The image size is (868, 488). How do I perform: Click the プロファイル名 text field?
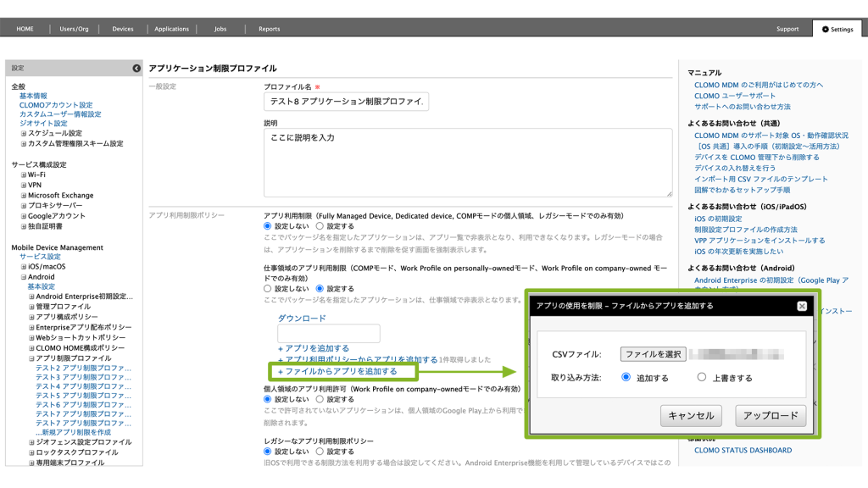point(346,102)
